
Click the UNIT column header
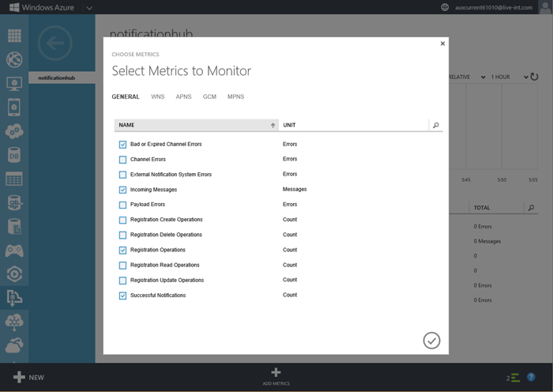(x=353, y=125)
